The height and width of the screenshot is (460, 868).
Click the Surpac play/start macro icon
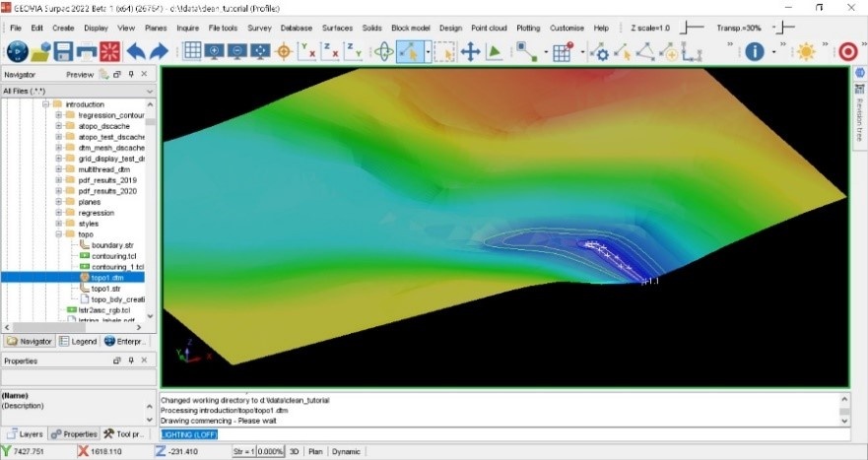(18, 51)
